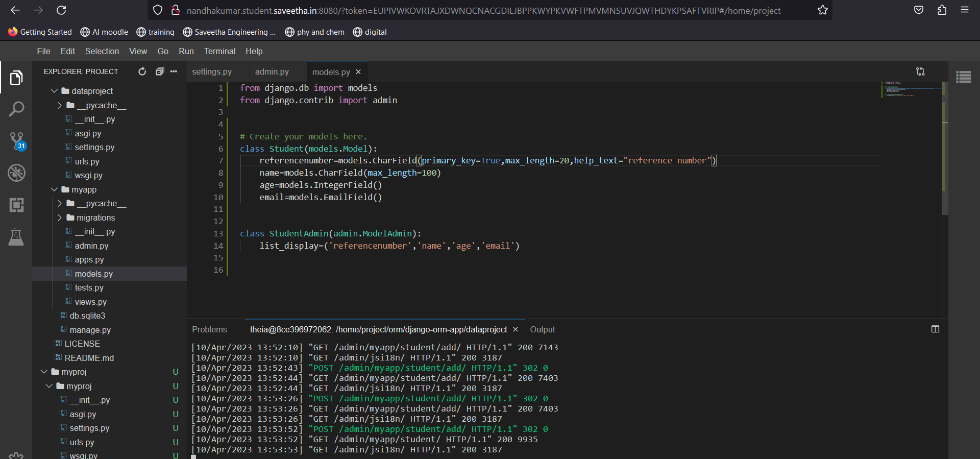The height and width of the screenshot is (459, 980).
Task: Bookmark this page with star icon
Action: pyautogui.click(x=822, y=10)
